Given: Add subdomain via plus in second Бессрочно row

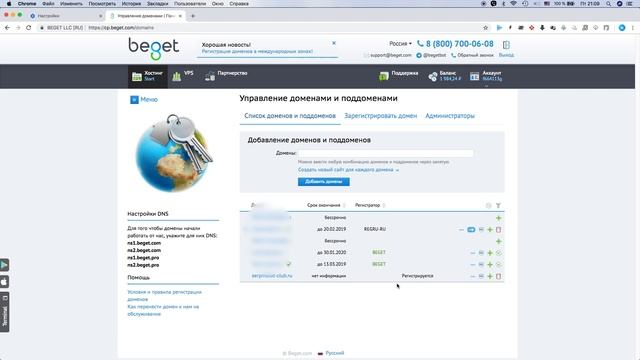Looking at the screenshot, I should point(498,241).
